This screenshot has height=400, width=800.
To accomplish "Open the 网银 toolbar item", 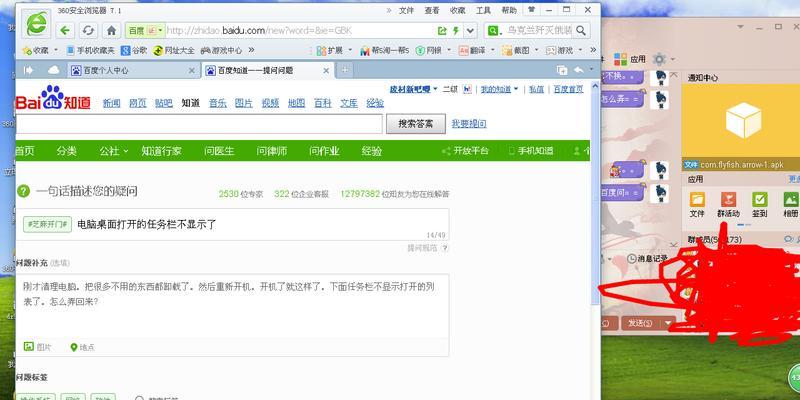I will (x=430, y=51).
